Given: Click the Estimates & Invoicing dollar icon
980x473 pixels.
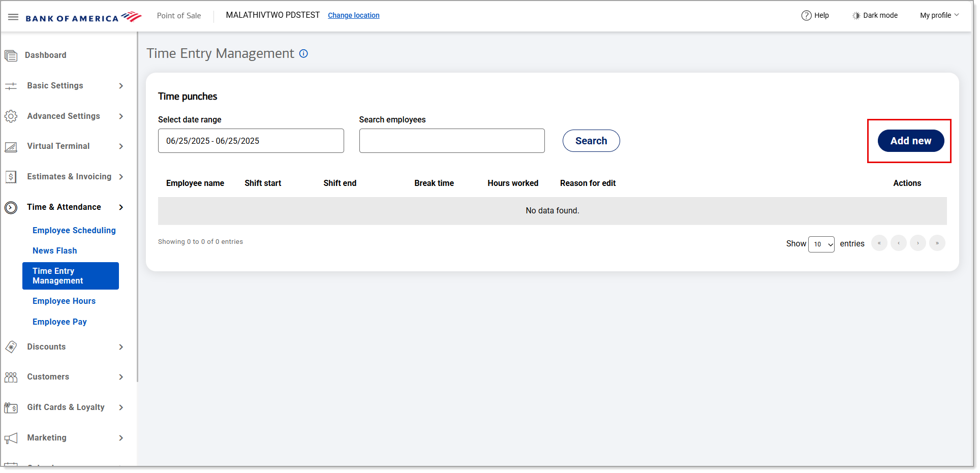Looking at the screenshot, I should pos(11,177).
